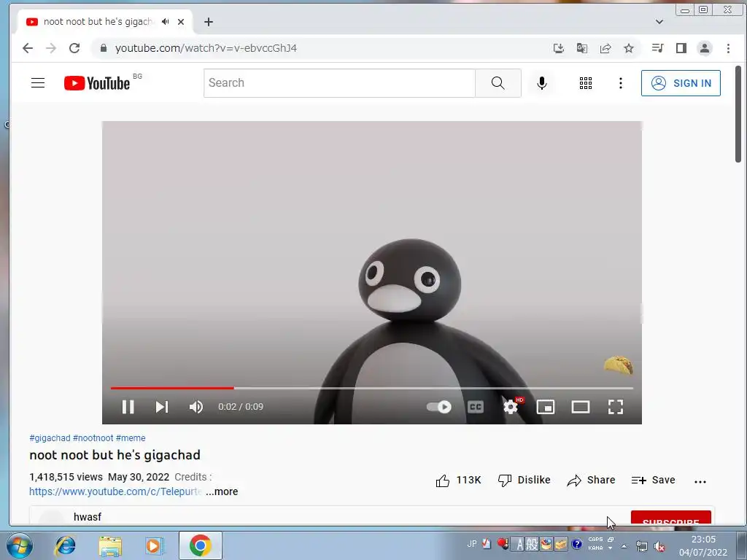Bookmark this tab with star
The image size is (747, 560).
pos(629,48)
